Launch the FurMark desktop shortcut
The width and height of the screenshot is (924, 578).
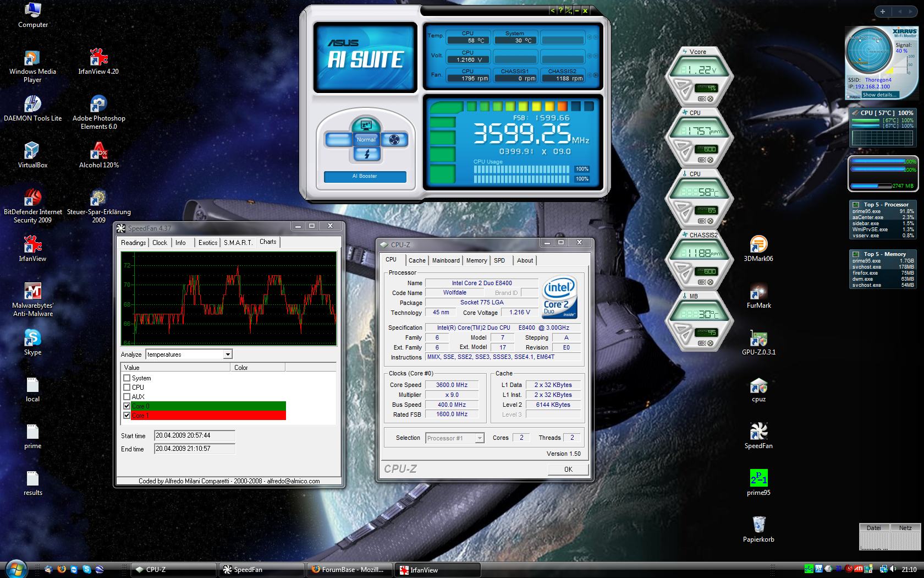coord(758,295)
